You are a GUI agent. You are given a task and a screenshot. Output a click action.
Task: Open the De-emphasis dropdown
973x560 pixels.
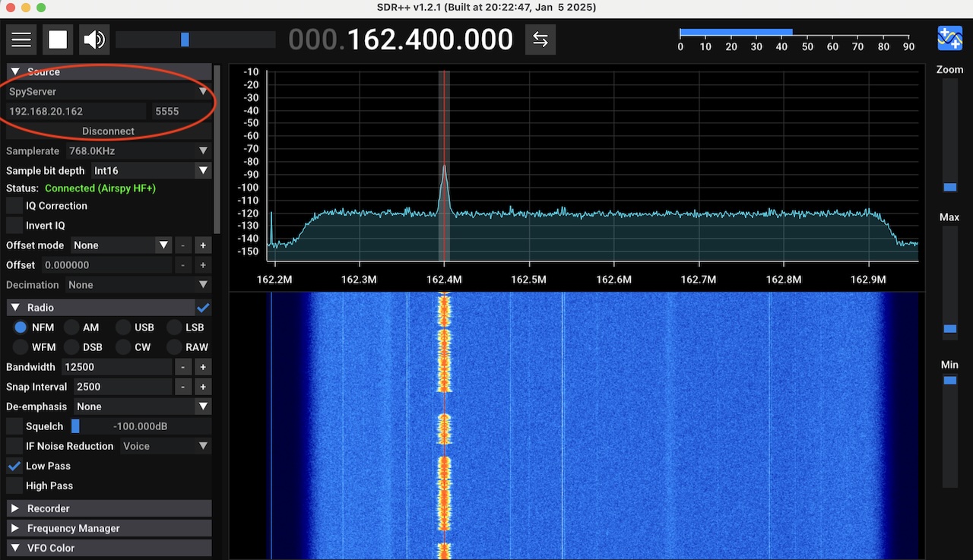(141, 406)
